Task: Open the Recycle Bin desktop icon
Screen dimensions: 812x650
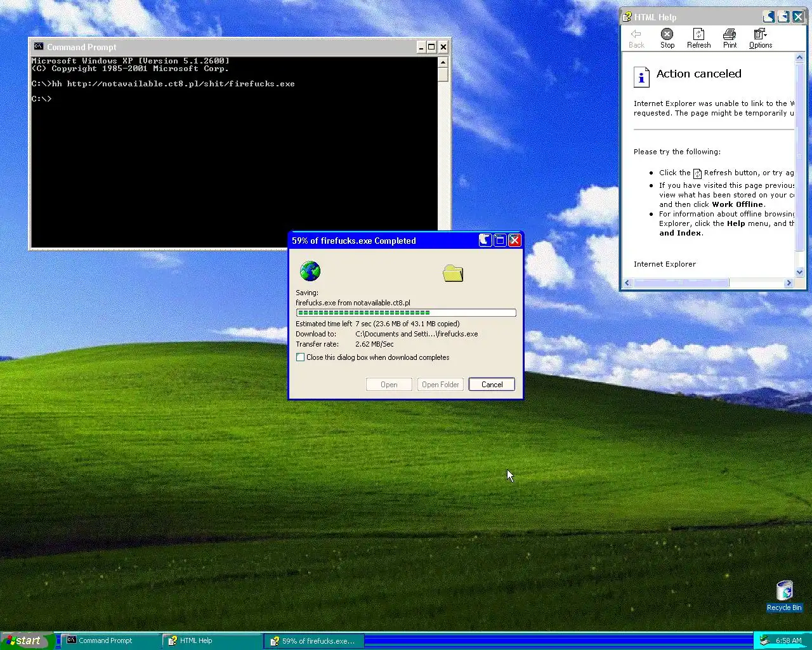Action: tap(784, 596)
